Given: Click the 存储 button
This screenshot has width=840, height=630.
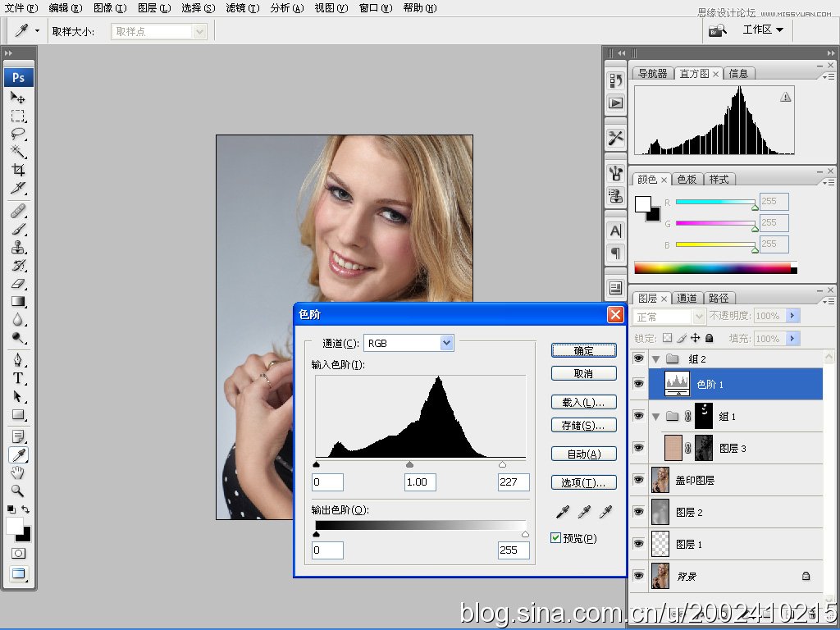Looking at the screenshot, I should (584, 425).
